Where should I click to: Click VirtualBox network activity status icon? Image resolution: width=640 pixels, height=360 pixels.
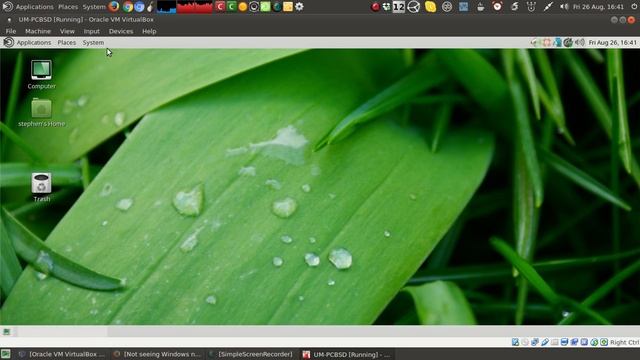click(x=535, y=342)
